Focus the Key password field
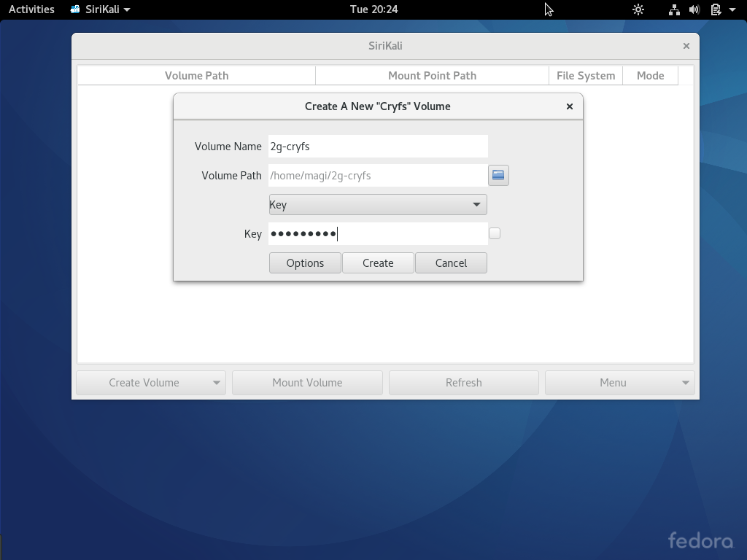The height and width of the screenshot is (560, 747). (x=378, y=233)
